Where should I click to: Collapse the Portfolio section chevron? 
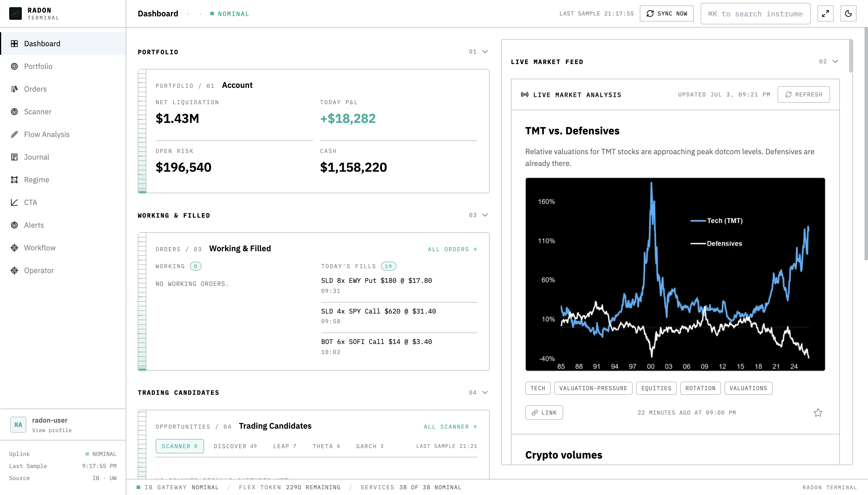485,52
